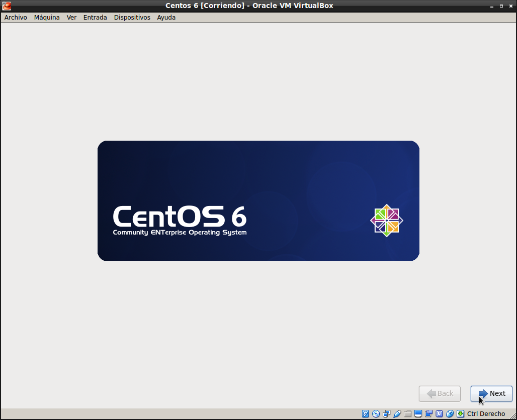Open the optical disc drive indicator
The width and height of the screenshot is (517, 420).
pyautogui.click(x=376, y=414)
